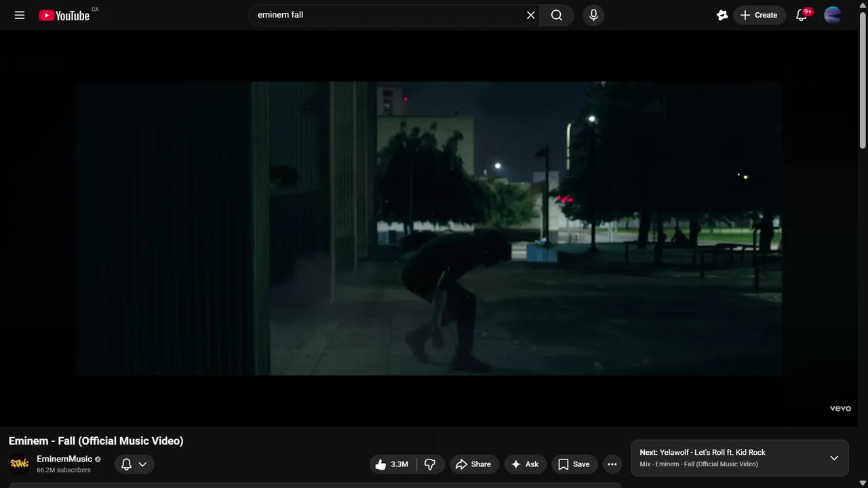The image size is (868, 488).
Task: Click the Next: Yelawolf - Let's Roll text
Action: tap(703, 452)
